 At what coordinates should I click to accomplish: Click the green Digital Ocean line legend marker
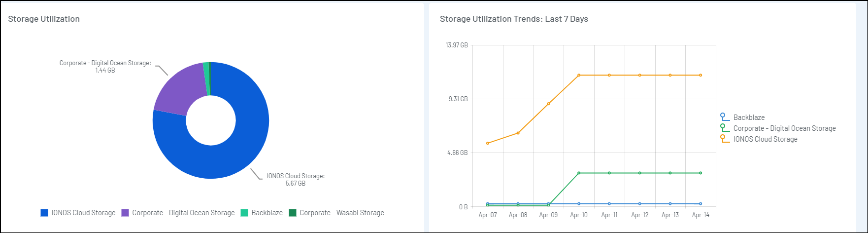[724, 128]
